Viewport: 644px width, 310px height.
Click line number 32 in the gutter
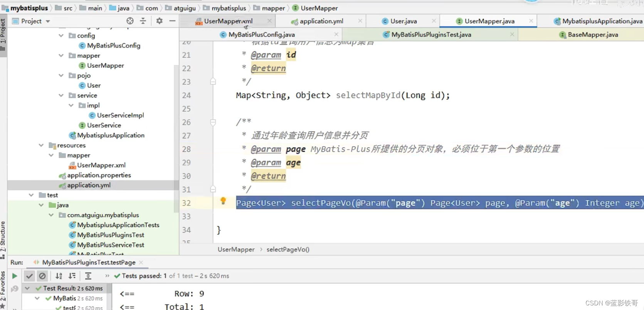click(187, 203)
